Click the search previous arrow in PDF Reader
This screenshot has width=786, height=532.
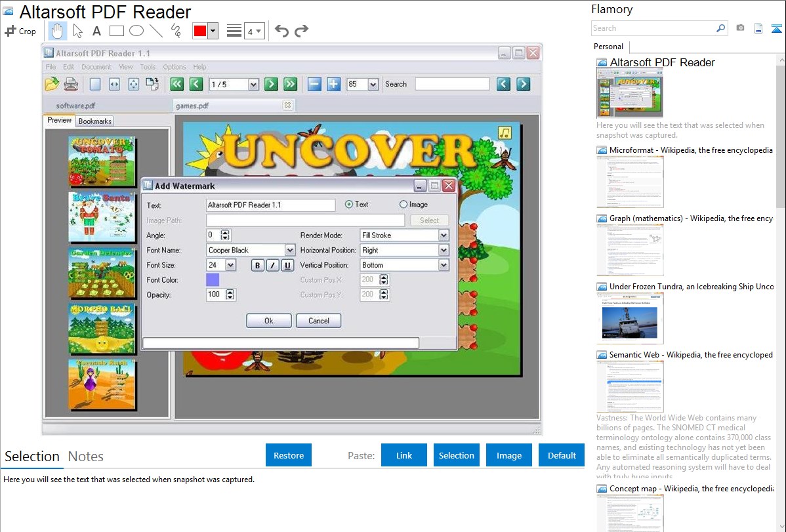coord(504,84)
